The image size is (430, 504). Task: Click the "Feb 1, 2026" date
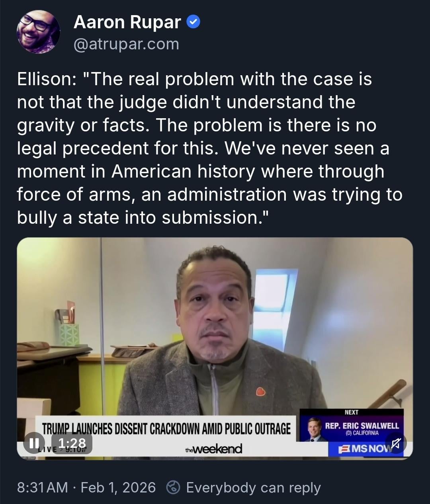pyautogui.click(x=118, y=487)
